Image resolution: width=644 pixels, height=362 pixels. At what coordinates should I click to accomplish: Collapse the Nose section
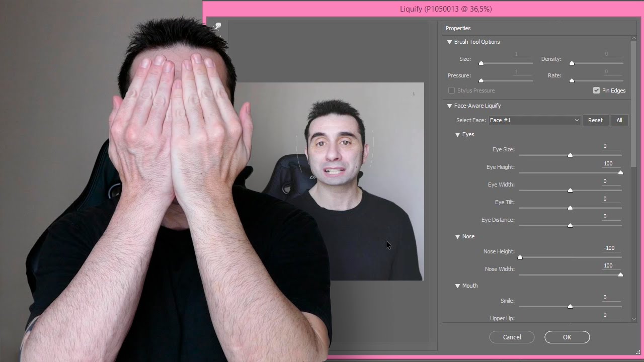(458, 237)
